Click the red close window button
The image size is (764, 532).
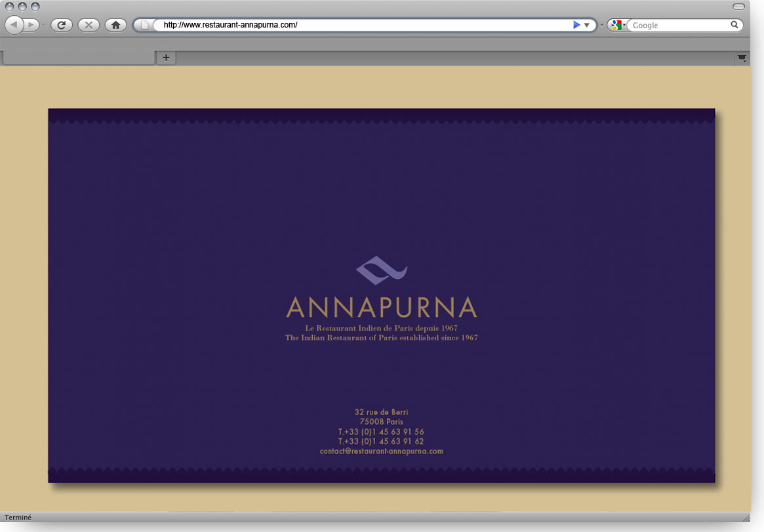click(9, 7)
